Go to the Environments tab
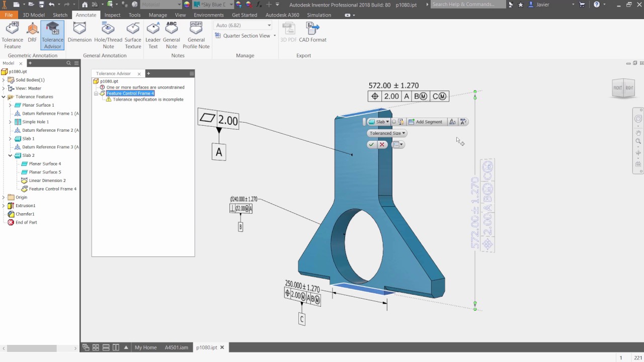 pos(209,15)
